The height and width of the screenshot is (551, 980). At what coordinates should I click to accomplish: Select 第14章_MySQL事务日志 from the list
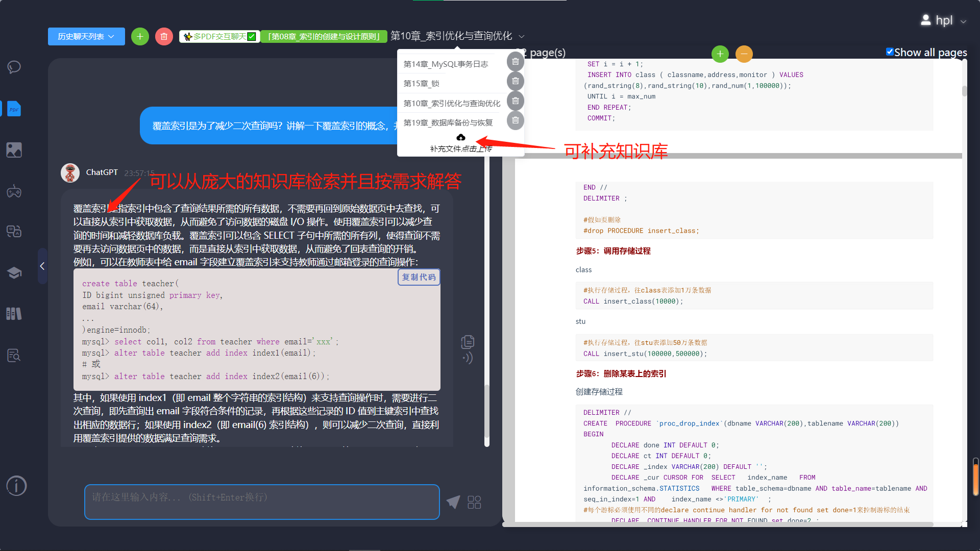point(446,64)
